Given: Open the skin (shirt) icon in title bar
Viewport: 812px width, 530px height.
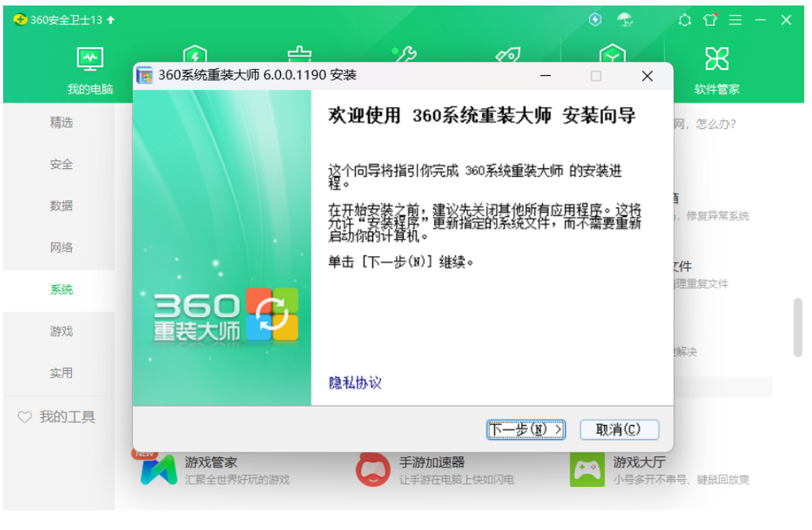Looking at the screenshot, I should [710, 20].
